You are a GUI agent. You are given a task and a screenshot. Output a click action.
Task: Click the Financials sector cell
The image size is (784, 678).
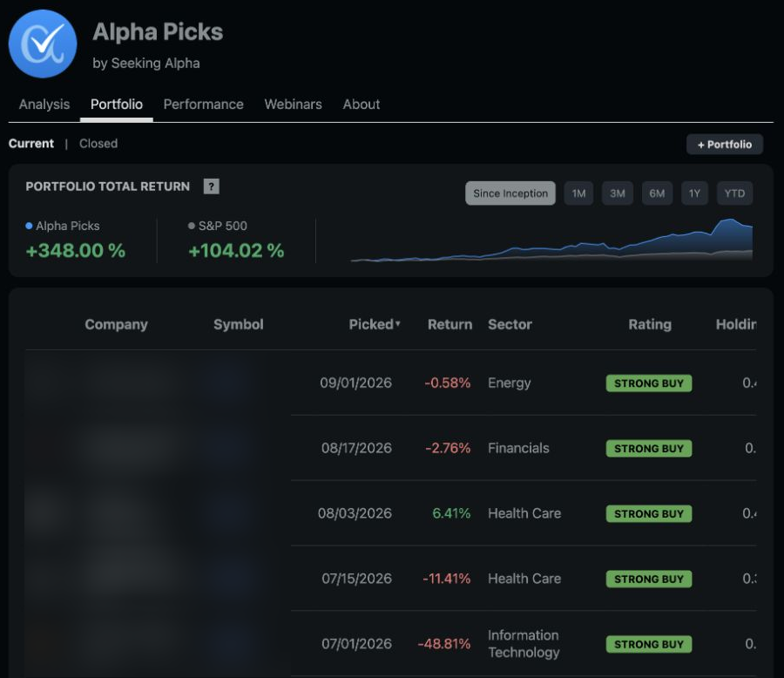(518, 448)
